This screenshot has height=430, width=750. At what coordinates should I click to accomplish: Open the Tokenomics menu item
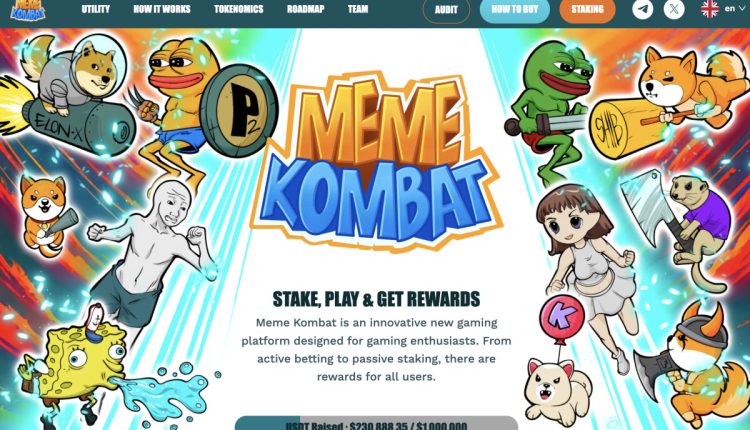[x=239, y=9]
